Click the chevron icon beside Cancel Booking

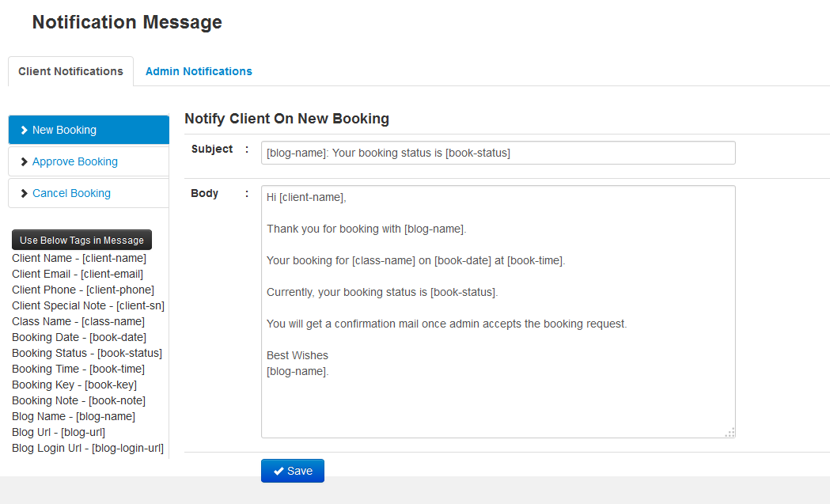(x=24, y=194)
